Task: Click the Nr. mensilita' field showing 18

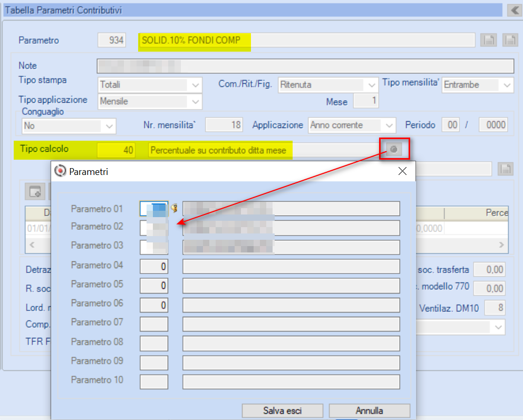Action: coord(224,125)
